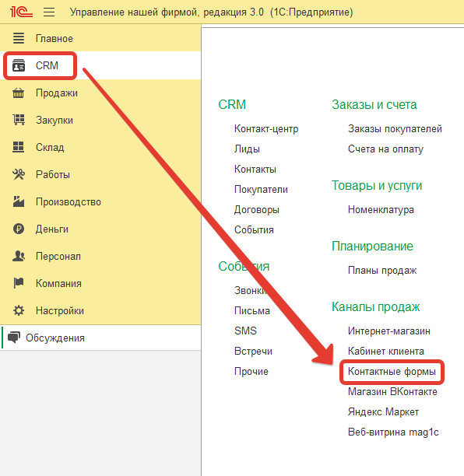The width and height of the screenshot is (464, 476).
Task: Switch to the Персонал section
Action: [x=58, y=256]
